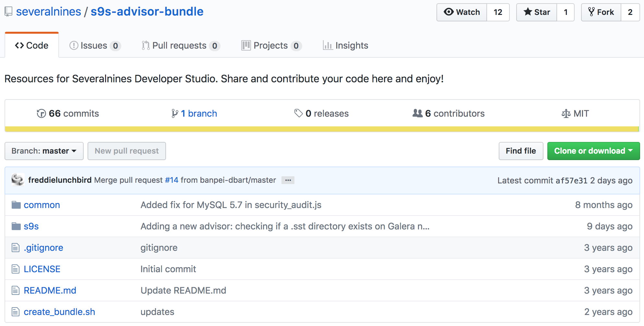Open the MIT license link

[x=575, y=113]
